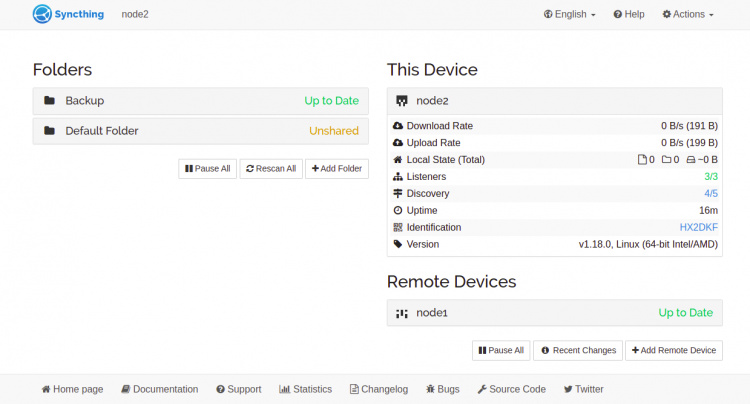Expand the Default Folder panel
Screen dimensions: 750x404
coord(200,131)
